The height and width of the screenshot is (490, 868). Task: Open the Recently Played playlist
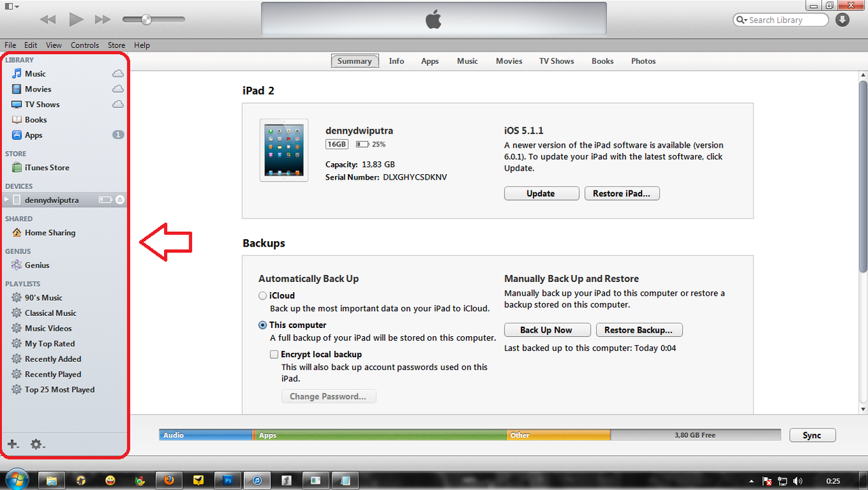click(x=53, y=375)
